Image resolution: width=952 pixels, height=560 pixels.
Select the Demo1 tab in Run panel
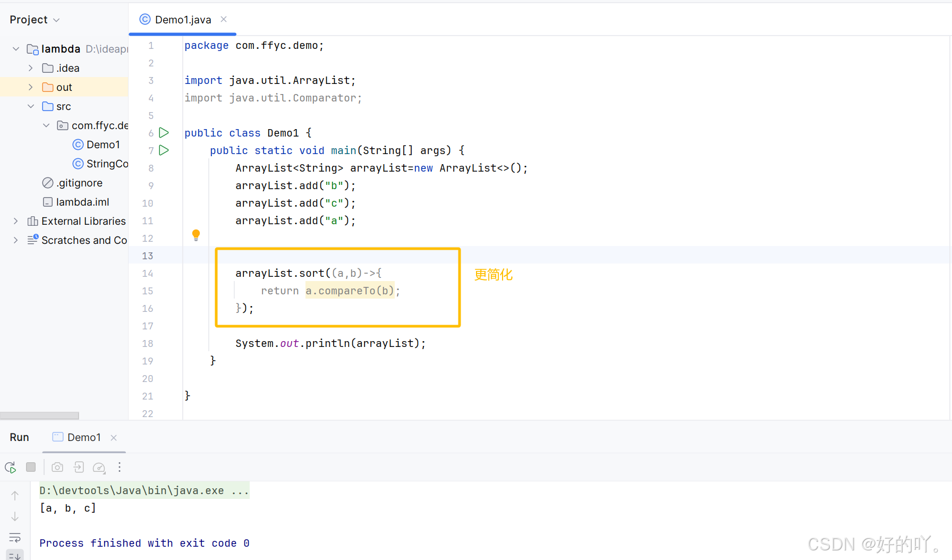pos(83,437)
